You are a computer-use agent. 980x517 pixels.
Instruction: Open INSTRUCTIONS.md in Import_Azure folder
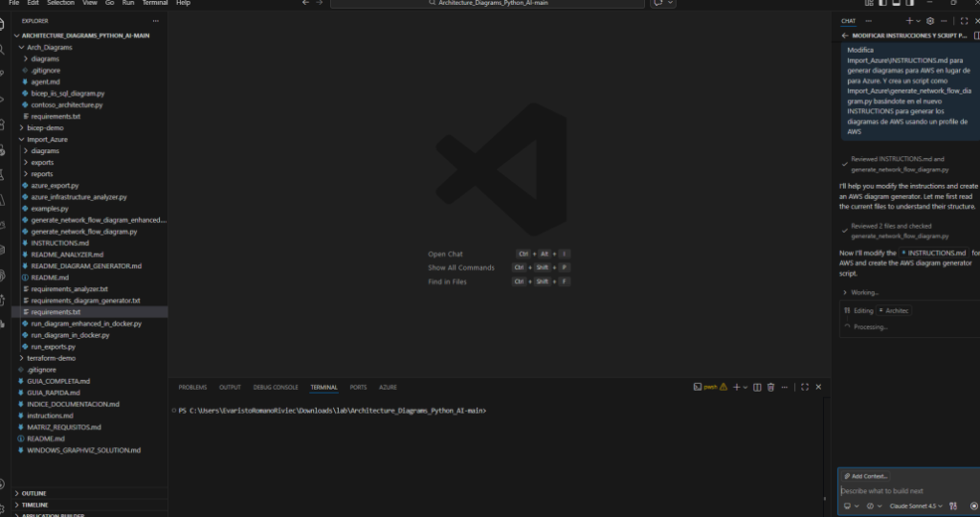tap(59, 242)
